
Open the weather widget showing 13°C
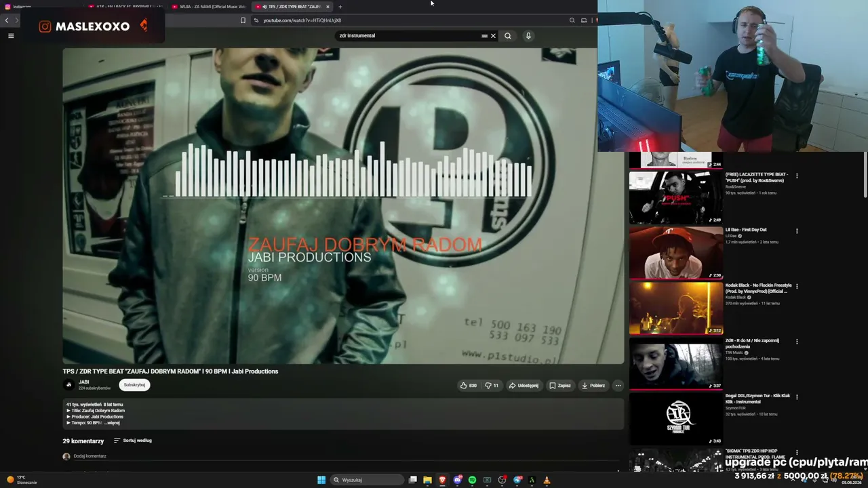point(22,480)
